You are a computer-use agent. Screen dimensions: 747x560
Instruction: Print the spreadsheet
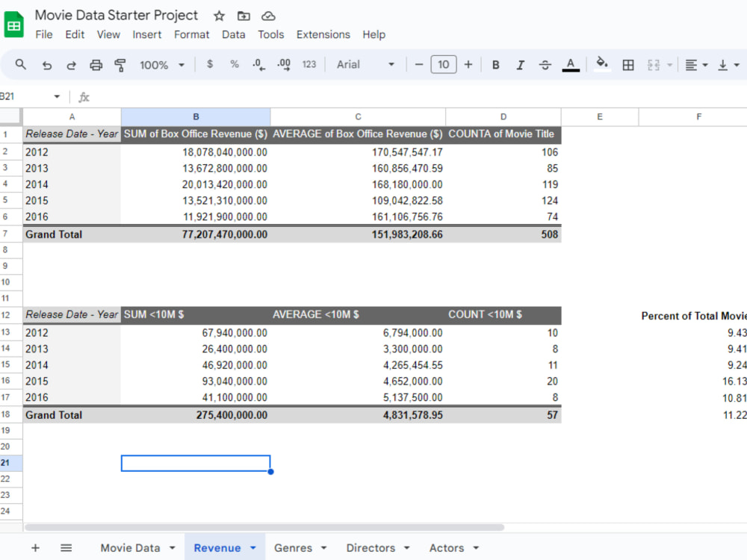(96, 65)
